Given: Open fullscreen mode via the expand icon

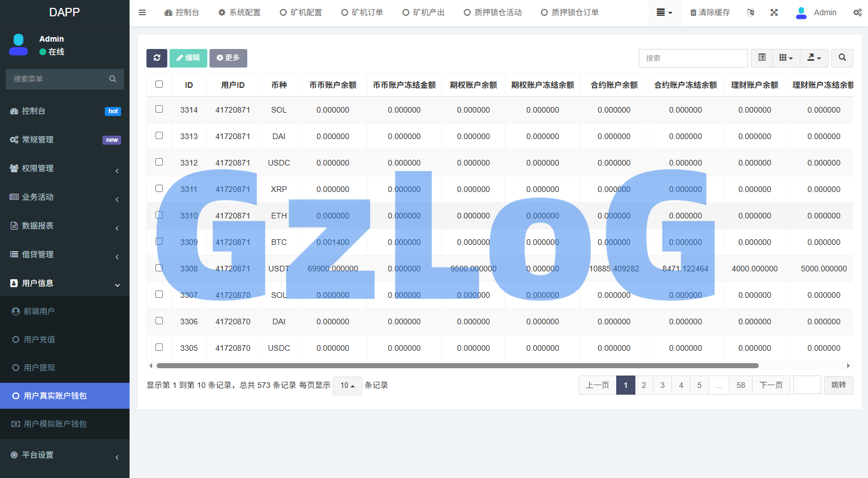Looking at the screenshot, I should [774, 12].
